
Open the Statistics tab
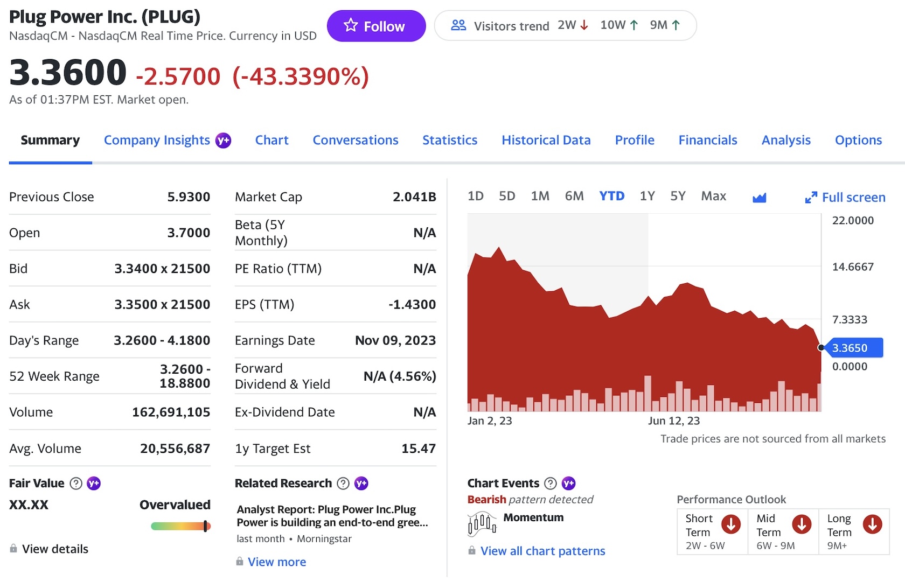pyautogui.click(x=450, y=141)
